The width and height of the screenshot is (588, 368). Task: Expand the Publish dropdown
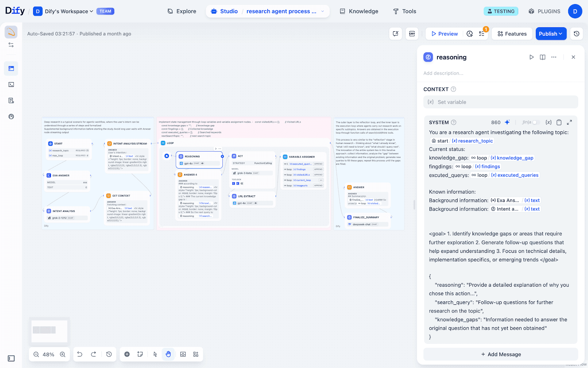point(551,34)
